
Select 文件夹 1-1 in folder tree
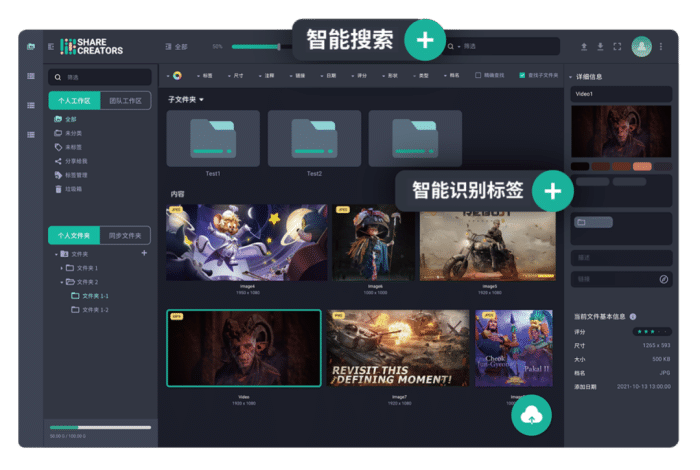coord(90,296)
